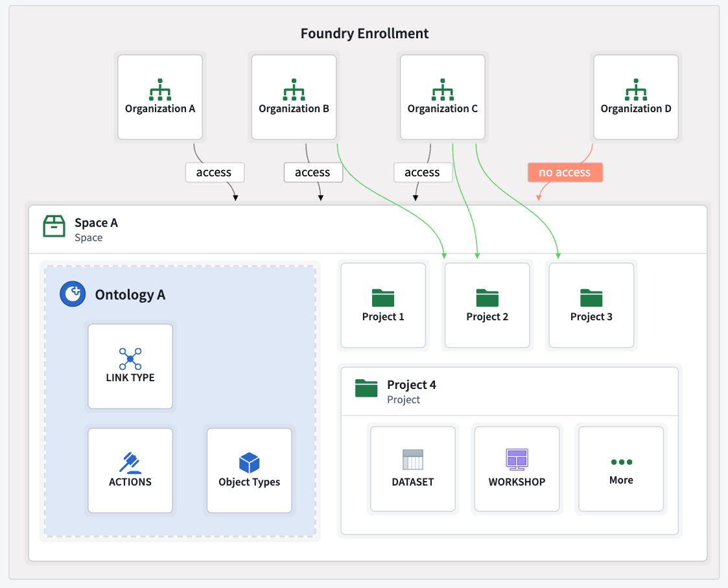Click the ACTIONS gavel icon

[130, 462]
